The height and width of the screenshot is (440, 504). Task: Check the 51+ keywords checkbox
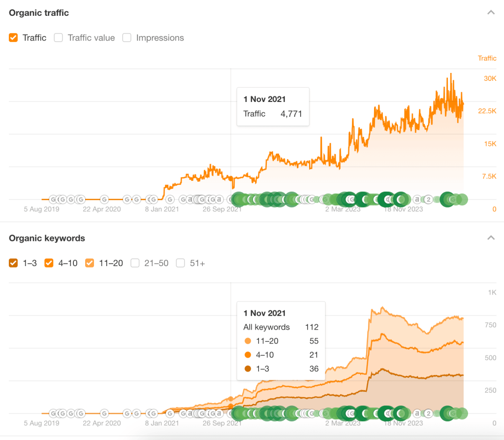click(x=181, y=263)
